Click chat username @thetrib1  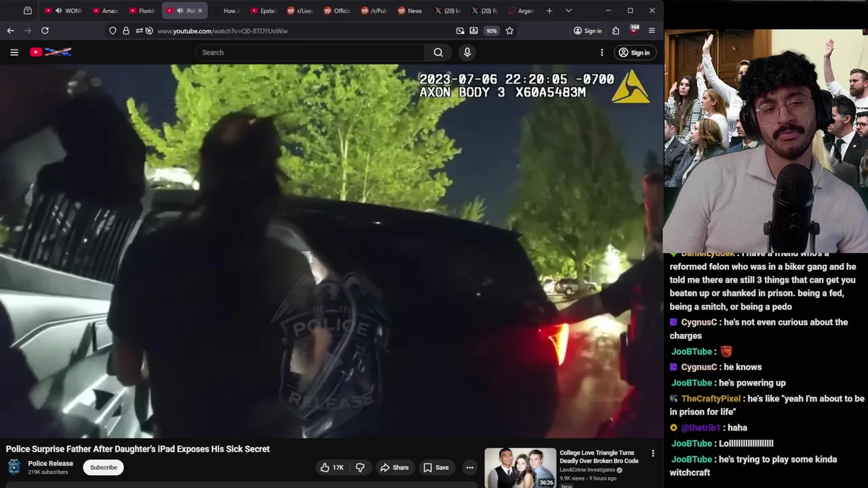pyautogui.click(x=701, y=428)
